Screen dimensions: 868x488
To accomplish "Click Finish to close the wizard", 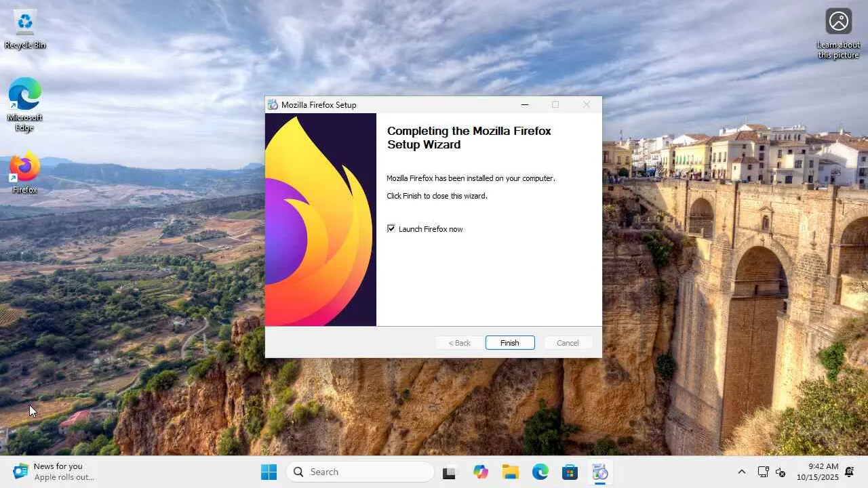I will [x=510, y=343].
